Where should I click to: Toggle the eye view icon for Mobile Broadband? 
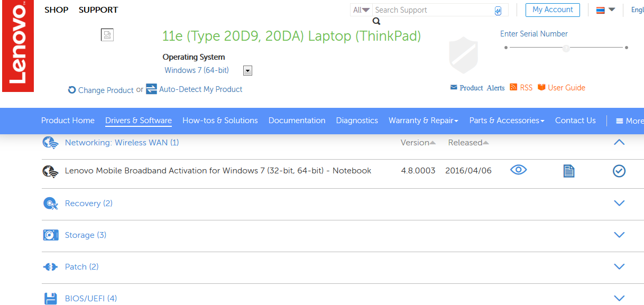pos(518,170)
